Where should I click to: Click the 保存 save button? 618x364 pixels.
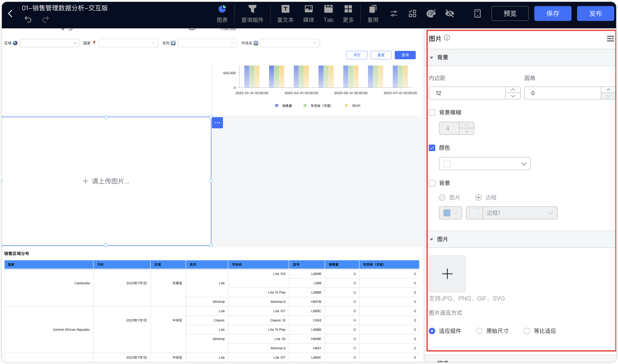click(552, 13)
